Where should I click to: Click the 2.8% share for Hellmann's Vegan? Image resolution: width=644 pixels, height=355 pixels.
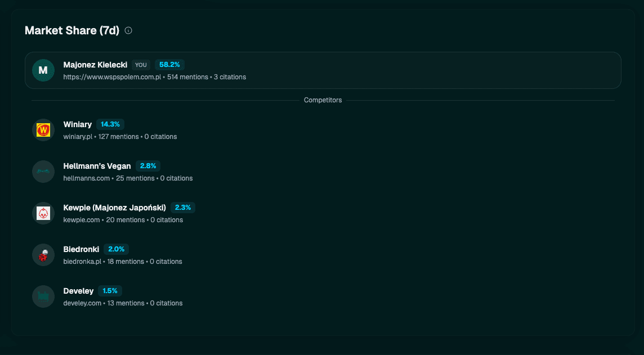point(148,166)
